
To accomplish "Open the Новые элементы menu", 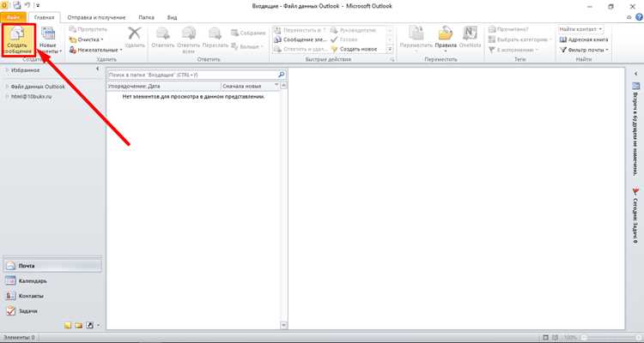I will pos(49,40).
